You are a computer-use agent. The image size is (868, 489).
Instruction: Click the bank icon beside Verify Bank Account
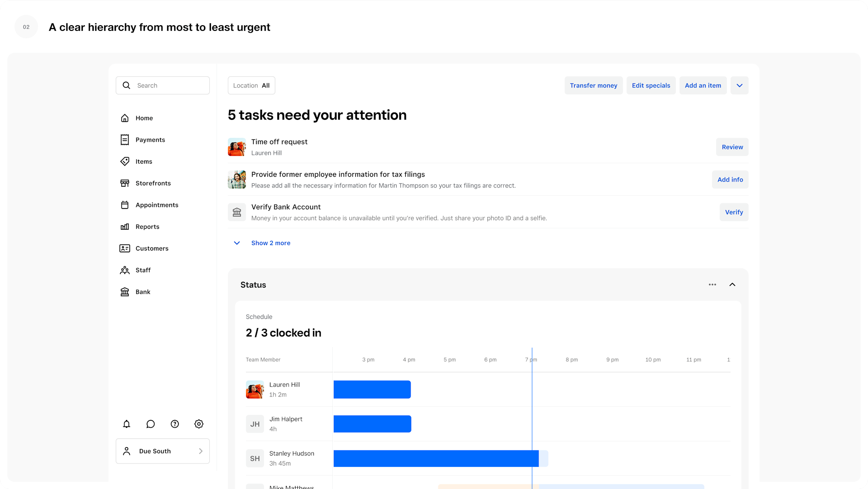click(237, 212)
